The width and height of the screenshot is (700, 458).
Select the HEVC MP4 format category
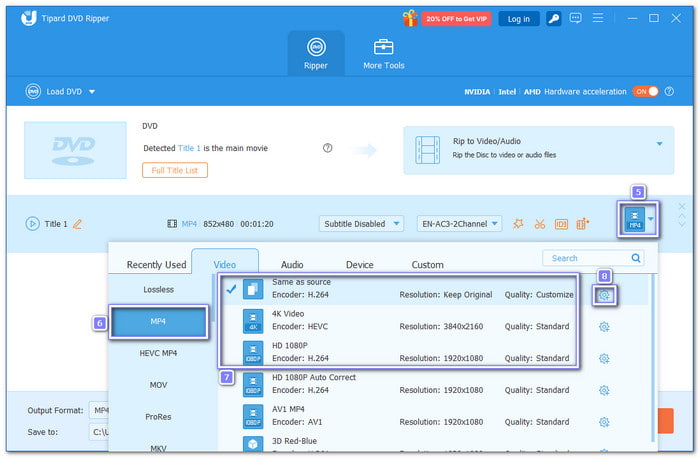pos(158,353)
